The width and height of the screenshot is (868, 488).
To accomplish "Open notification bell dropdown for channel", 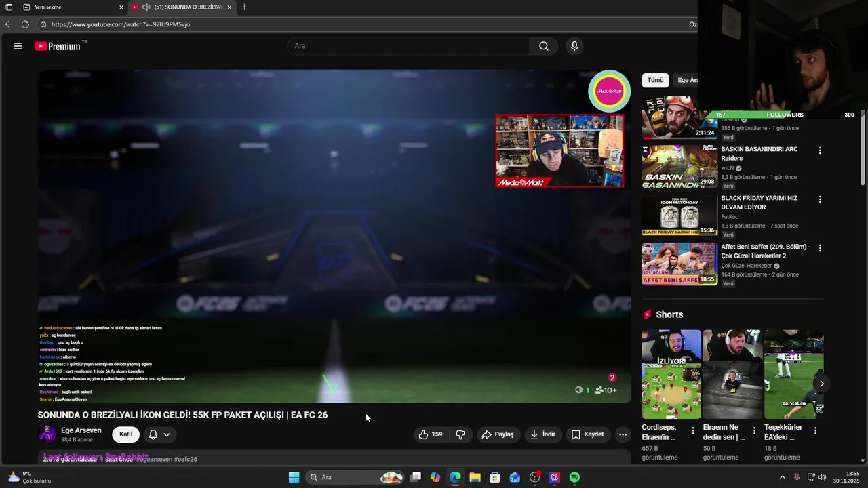I will tap(159, 434).
